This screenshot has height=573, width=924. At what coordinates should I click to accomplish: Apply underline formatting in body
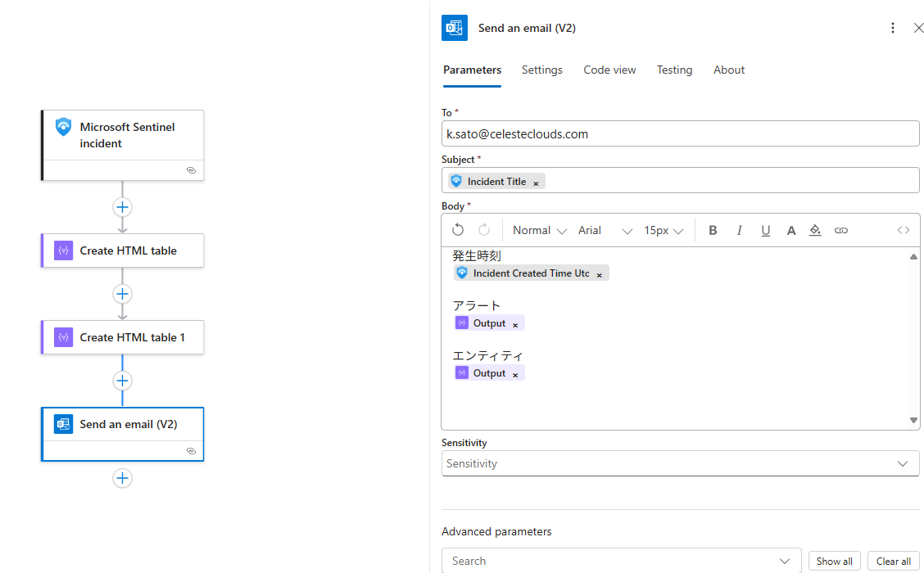point(765,231)
